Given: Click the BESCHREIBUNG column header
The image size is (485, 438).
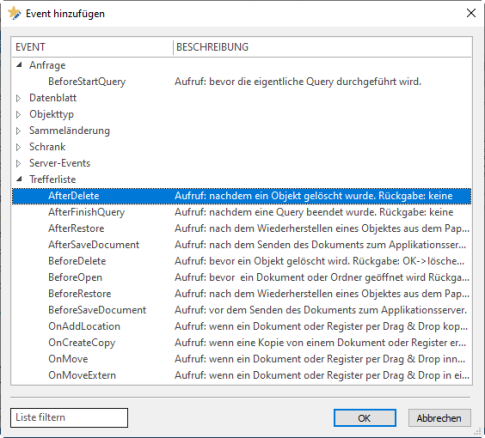Looking at the screenshot, I should click(x=322, y=47).
